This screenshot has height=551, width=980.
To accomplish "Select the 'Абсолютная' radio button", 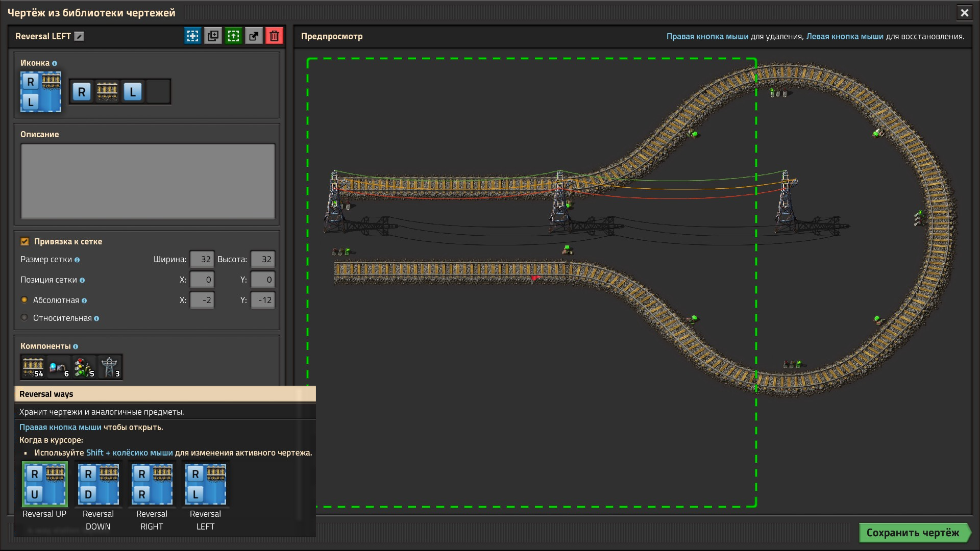I will point(24,300).
